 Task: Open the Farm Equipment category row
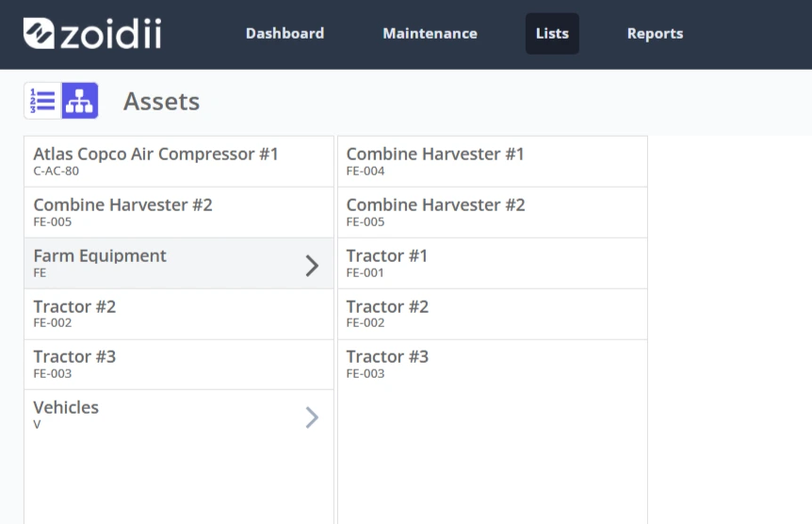click(179, 263)
